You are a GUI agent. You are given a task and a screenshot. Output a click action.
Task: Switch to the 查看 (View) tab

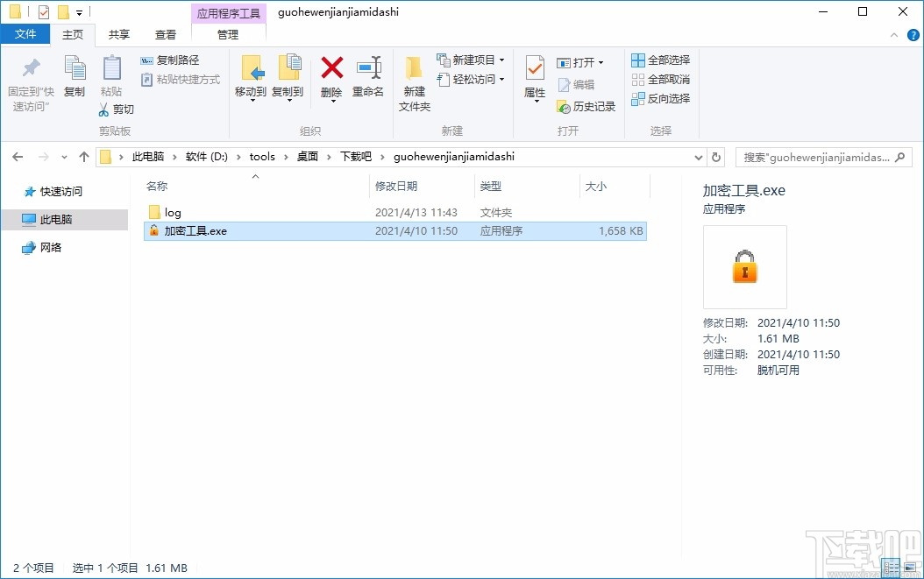tap(166, 35)
